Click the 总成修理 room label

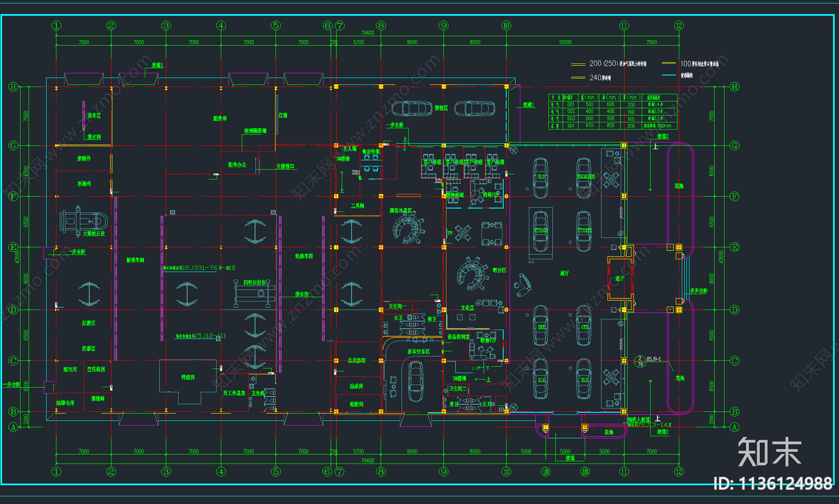357,360
